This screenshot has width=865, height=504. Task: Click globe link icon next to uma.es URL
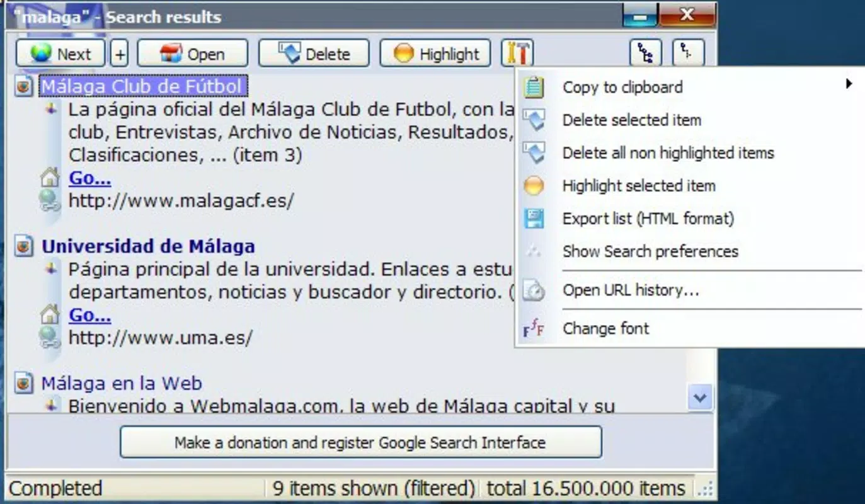pos(49,338)
